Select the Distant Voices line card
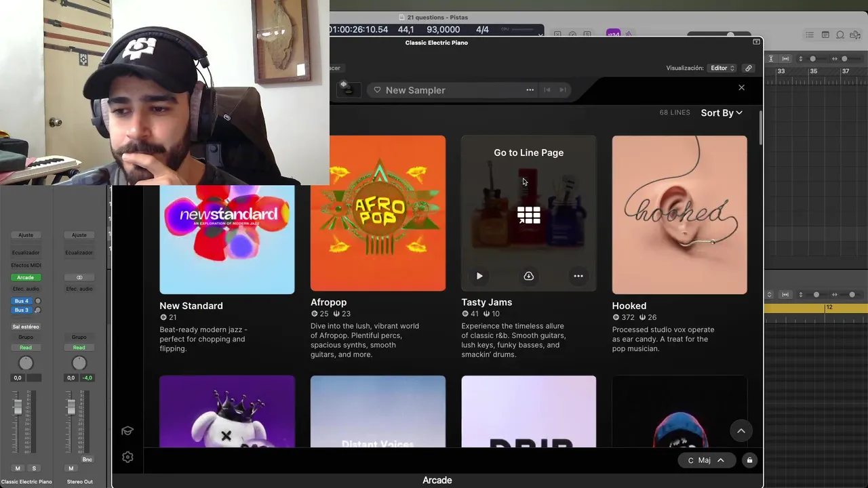 378,411
